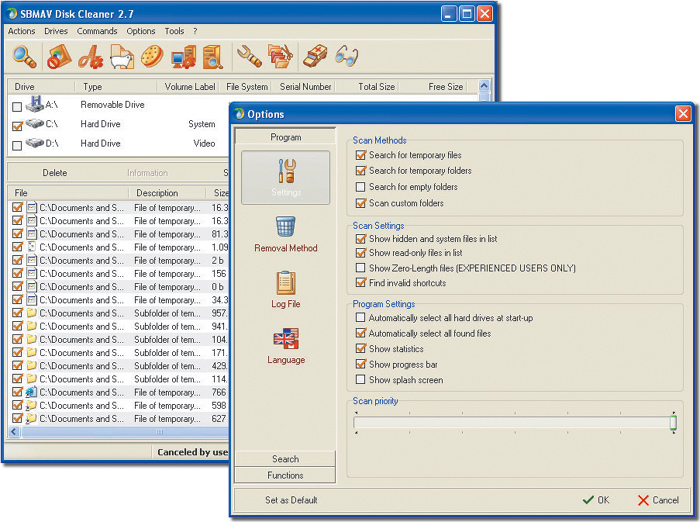The image size is (700, 522).
Task: Click the sheep and documents toolbar icon
Action: (121, 57)
